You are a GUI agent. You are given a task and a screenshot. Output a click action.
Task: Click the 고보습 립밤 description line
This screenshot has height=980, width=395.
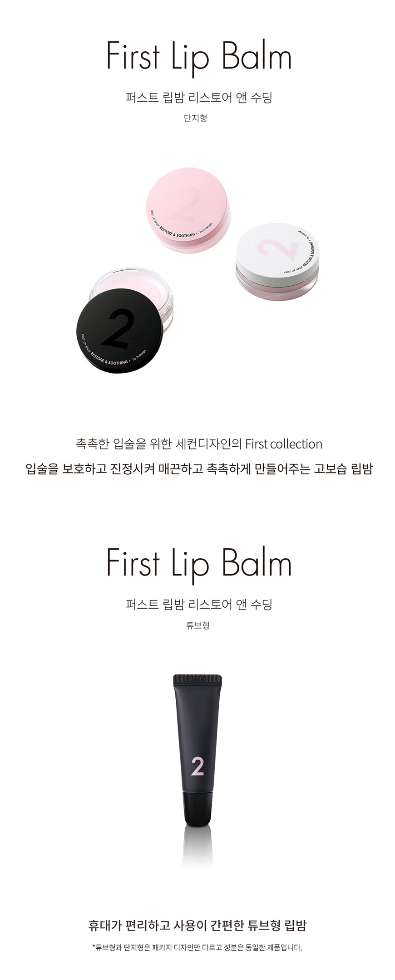tap(199, 468)
